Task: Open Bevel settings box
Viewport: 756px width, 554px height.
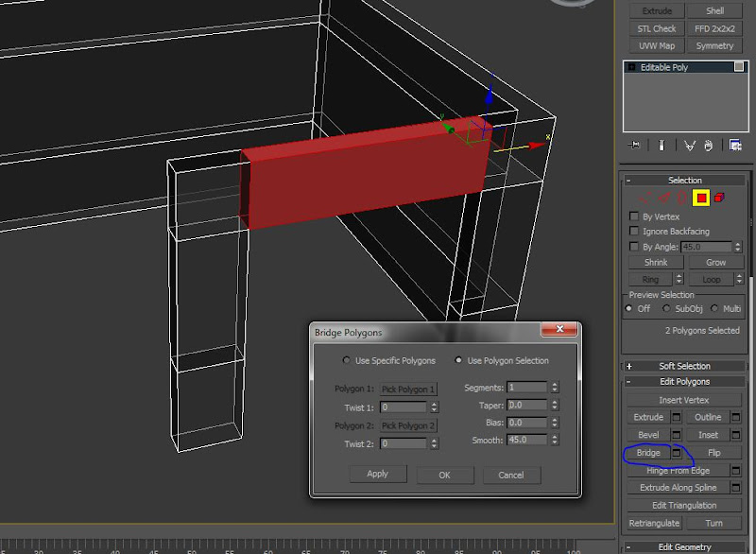Action: (677, 435)
